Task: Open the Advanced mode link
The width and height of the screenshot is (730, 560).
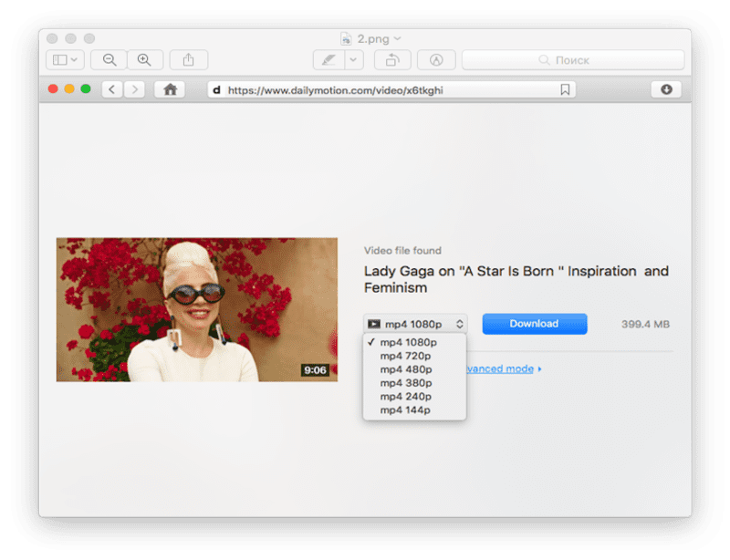Action: [x=501, y=368]
